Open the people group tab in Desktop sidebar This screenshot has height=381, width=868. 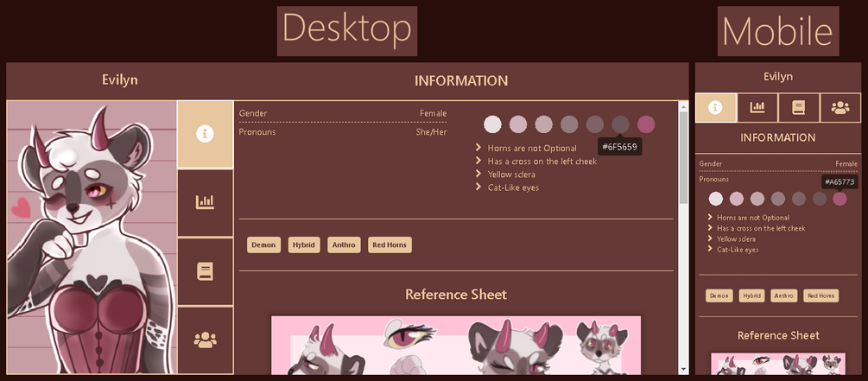(205, 340)
